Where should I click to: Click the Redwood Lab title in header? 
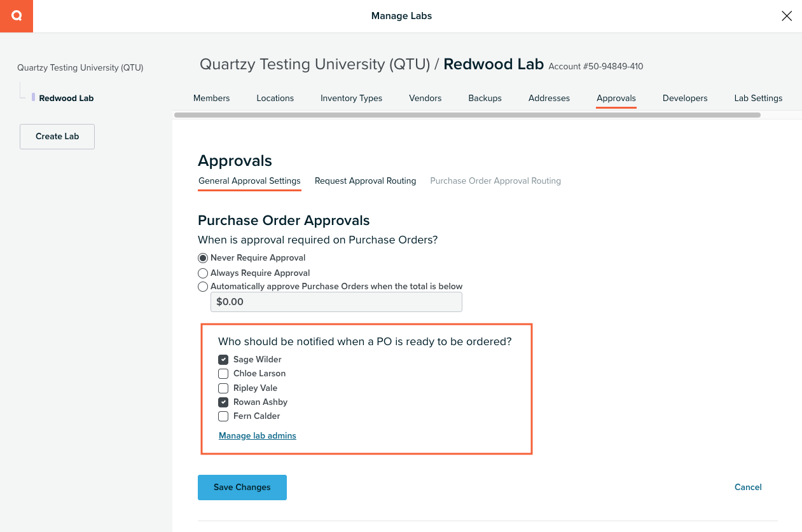point(494,64)
